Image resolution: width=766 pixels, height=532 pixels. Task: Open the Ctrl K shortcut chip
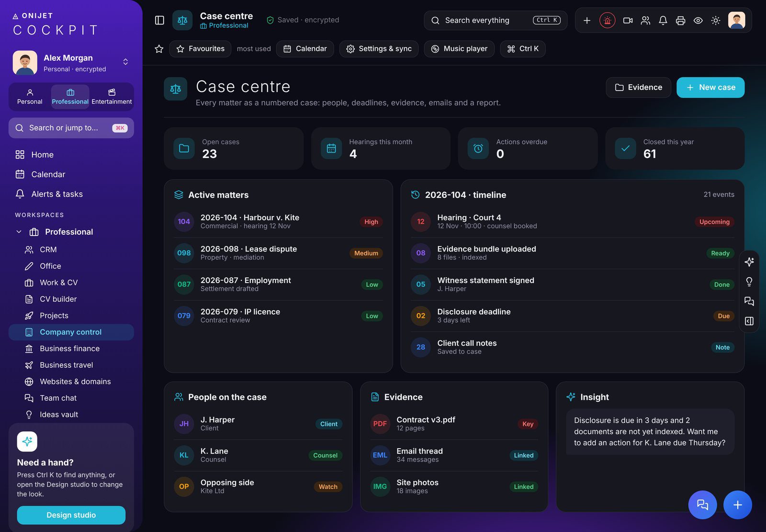tap(523, 49)
